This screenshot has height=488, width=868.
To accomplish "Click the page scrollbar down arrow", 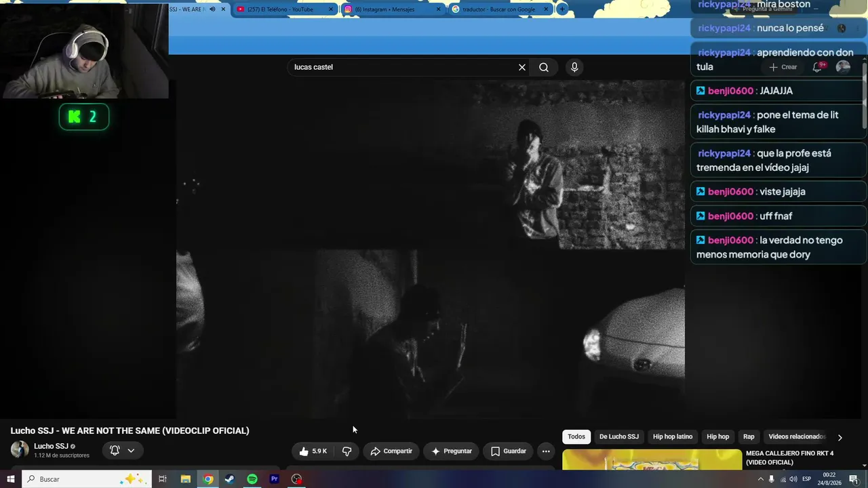I will [865, 464].
